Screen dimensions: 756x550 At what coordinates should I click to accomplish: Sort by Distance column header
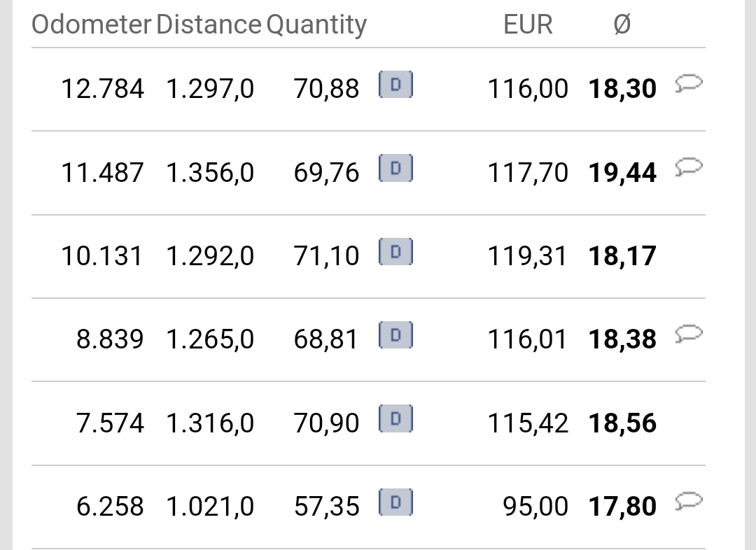pos(209,24)
